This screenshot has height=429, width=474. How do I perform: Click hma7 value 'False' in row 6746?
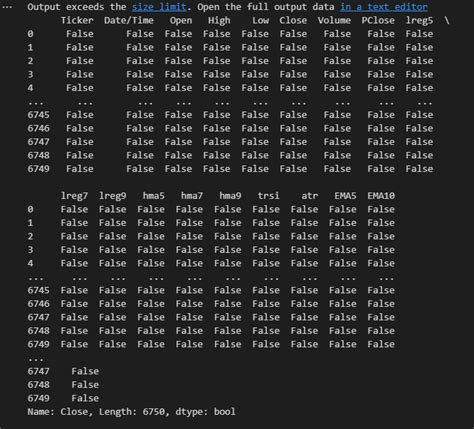(x=189, y=304)
